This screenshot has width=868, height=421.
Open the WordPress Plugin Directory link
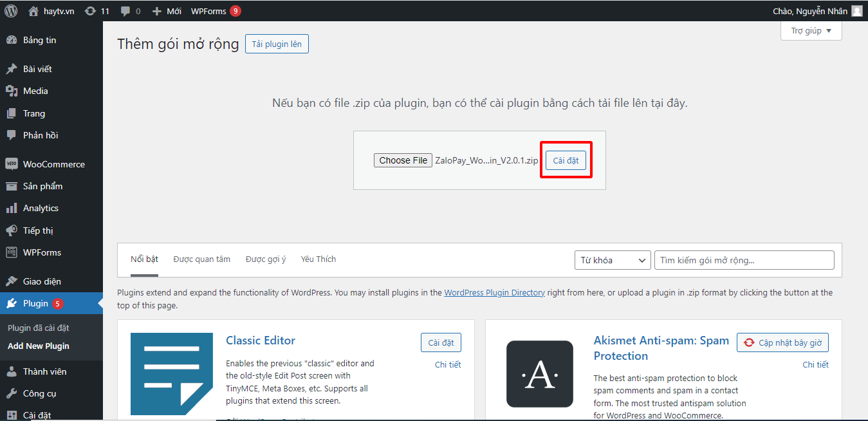pos(495,292)
